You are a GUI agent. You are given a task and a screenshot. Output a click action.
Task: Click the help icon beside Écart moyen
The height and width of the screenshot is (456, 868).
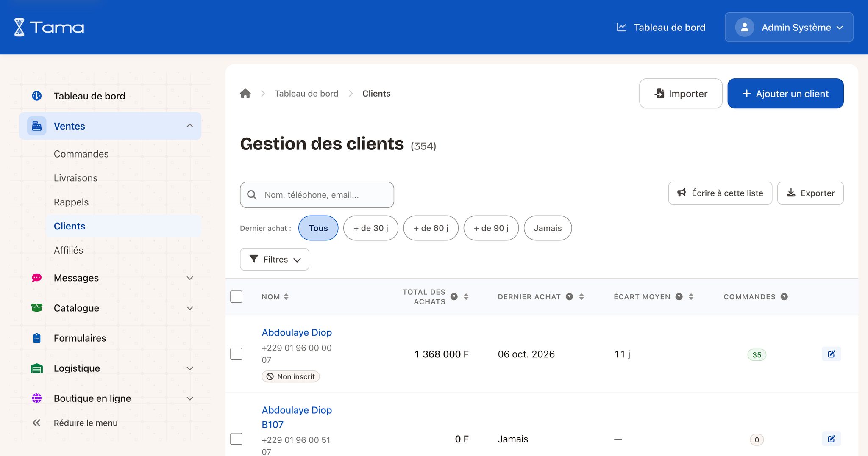(x=679, y=296)
